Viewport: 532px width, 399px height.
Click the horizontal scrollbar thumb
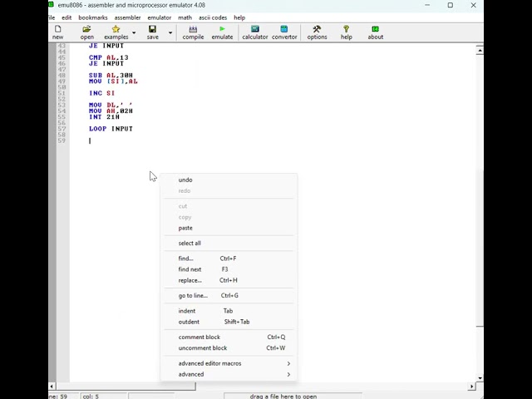coord(126,386)
